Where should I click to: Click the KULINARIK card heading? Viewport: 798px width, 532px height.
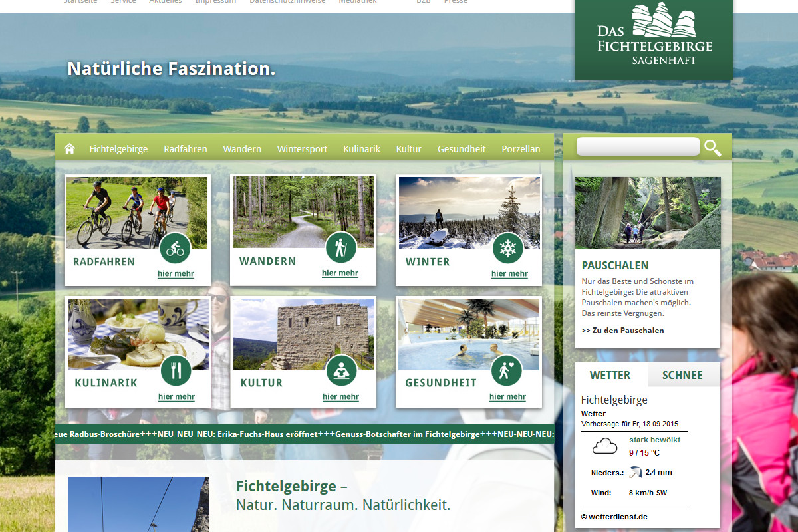106,383
